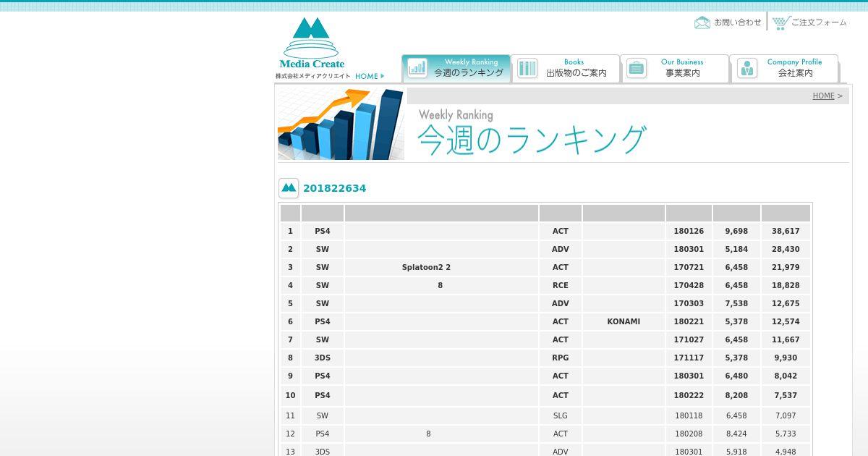This screenshot has height=456, width=868.
Task: Click the 8,424 price cell
Action: tap(736, 434)
